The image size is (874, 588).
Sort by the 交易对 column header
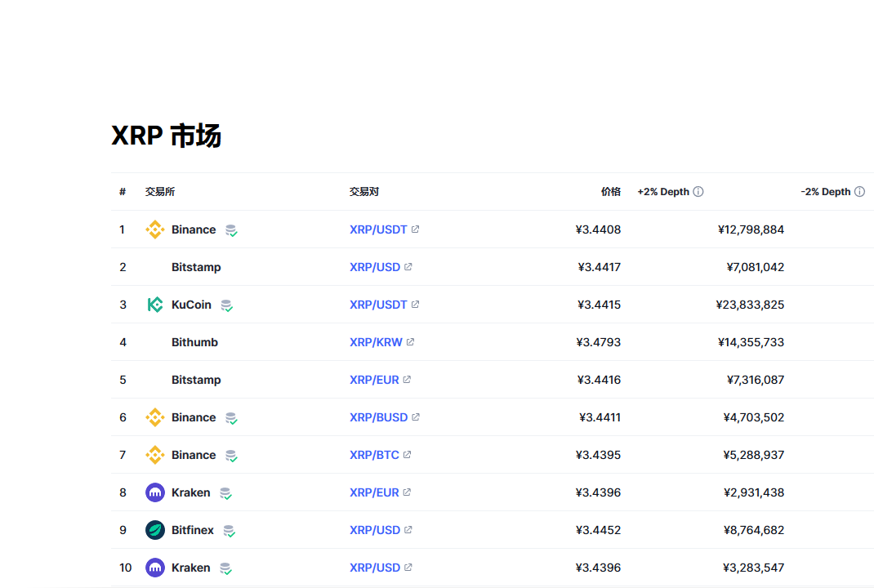(x=364, y=192)
